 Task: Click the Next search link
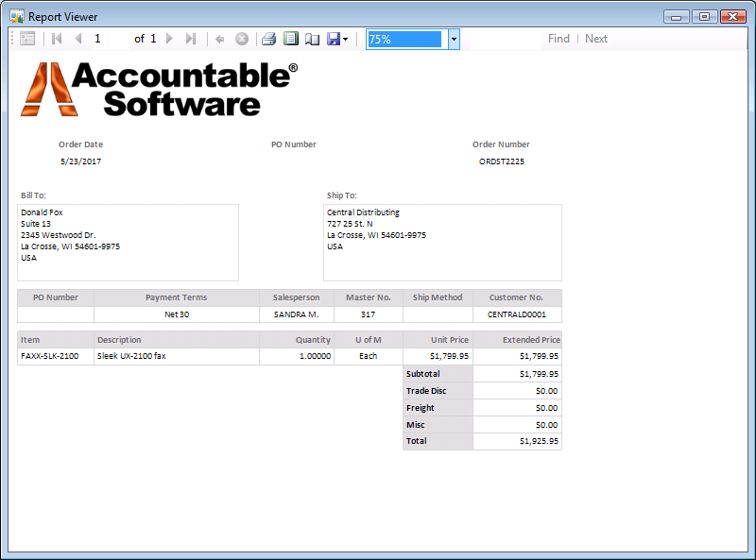coord(596,39)
